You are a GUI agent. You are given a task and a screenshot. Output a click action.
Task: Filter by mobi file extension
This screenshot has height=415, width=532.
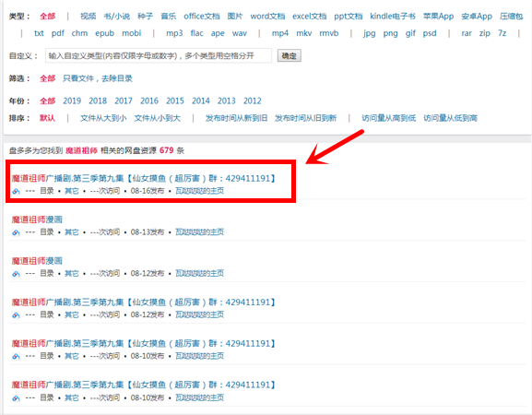(x=132, y=33)
